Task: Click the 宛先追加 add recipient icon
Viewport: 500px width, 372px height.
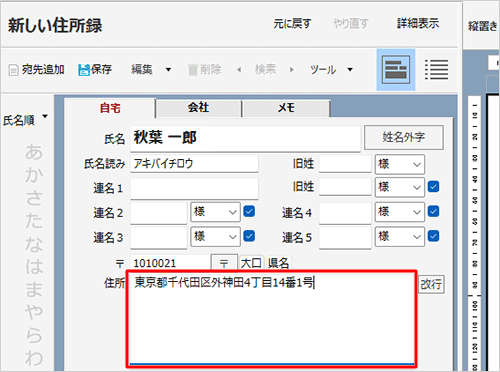Action: pos(13,70)
